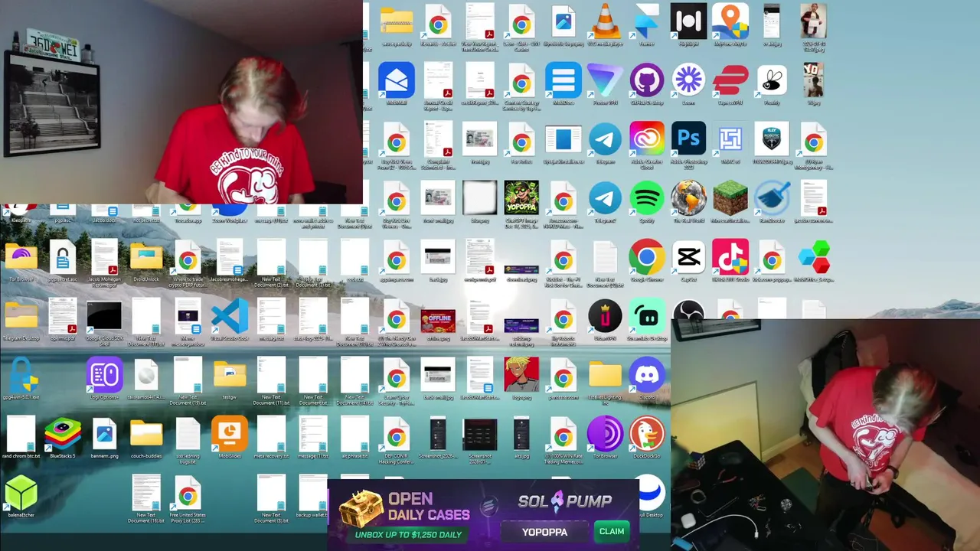Image resolution: width=980 pixels, height=551 pixels.
Task: Open the testgw folder
Action: coord(230,376)
